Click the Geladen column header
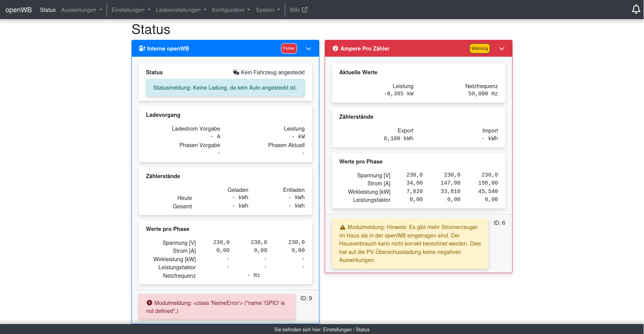The image size is (644, 334). (238, 190)
